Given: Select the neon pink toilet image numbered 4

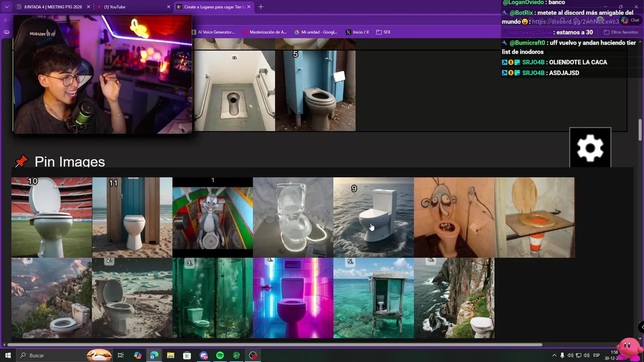Looking at the screenshot, I should tap(293, 298).
